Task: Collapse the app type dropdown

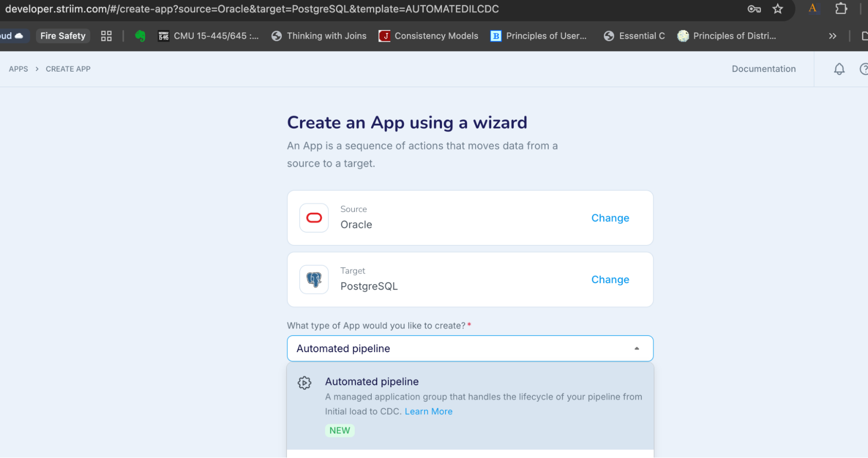Action: coord(637,349)
